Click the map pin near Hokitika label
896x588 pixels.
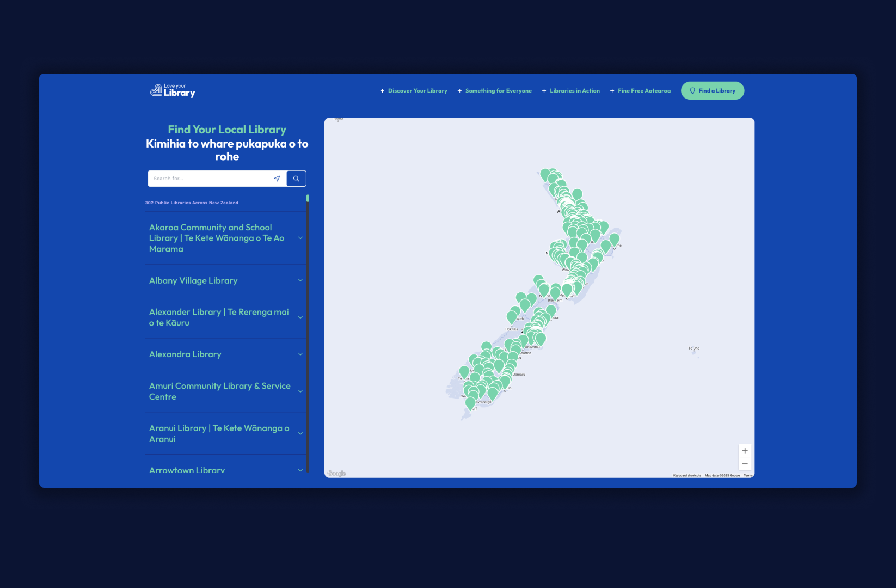pos(512,316)
